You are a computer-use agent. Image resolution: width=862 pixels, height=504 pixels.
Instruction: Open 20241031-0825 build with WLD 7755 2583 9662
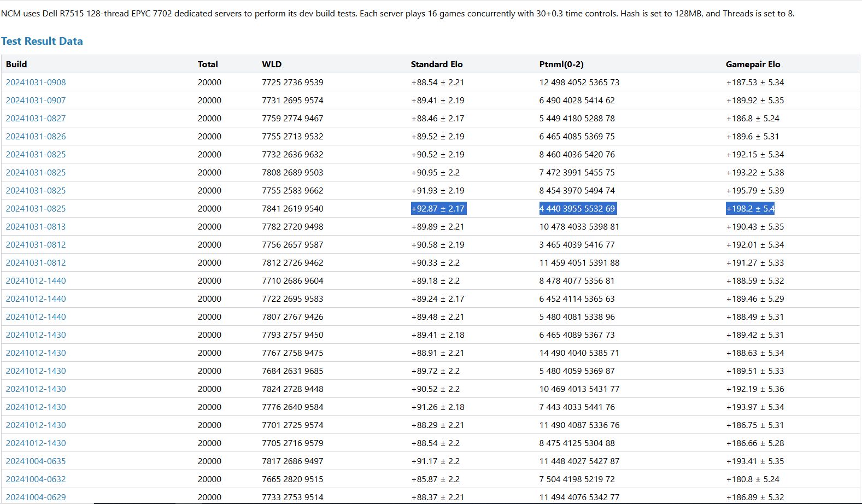point(36,190)
